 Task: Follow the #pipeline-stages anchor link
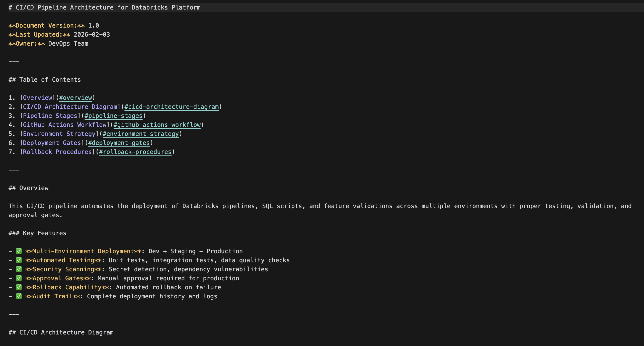coord(113,116)
